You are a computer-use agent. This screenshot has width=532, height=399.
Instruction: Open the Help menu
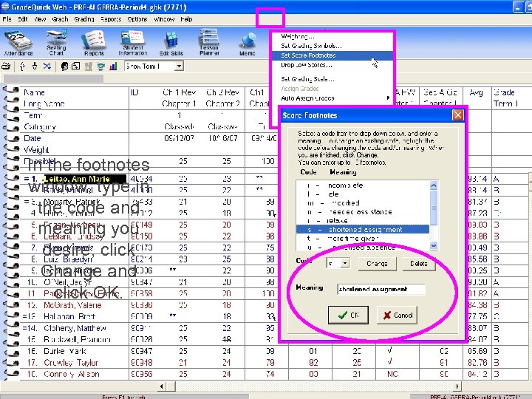186,19
